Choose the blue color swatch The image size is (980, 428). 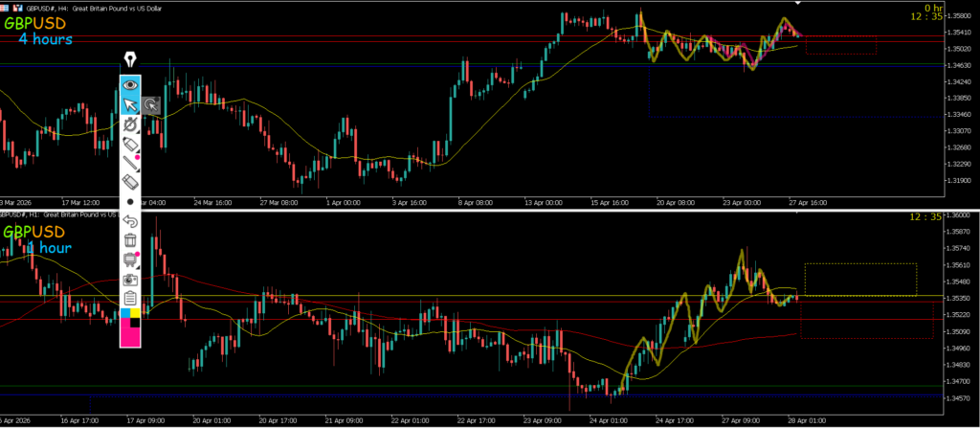coord(124,311)
